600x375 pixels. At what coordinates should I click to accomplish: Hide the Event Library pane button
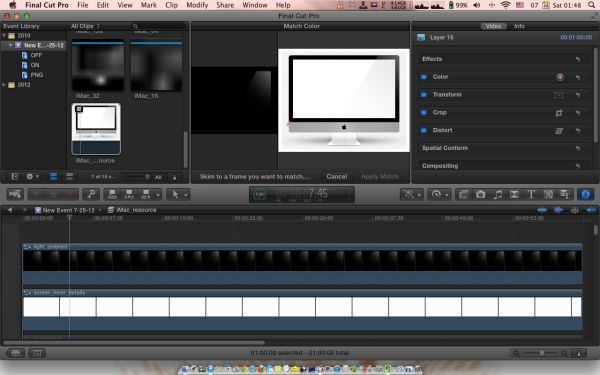tap(15, 176)
